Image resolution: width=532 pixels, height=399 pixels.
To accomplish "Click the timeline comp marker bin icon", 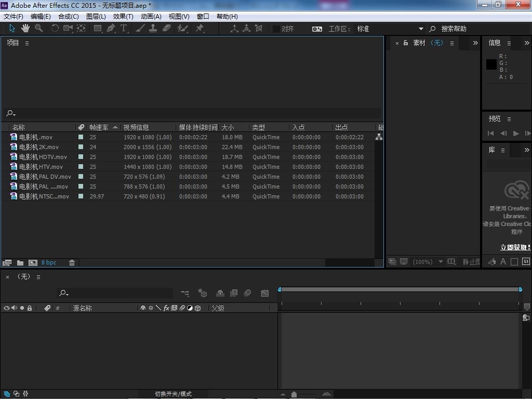I will [527, 307].
